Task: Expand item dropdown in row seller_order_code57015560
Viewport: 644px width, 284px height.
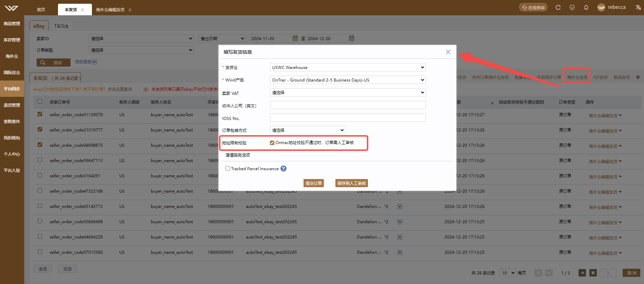Action: pyautogui.click(x=400, y=252)
